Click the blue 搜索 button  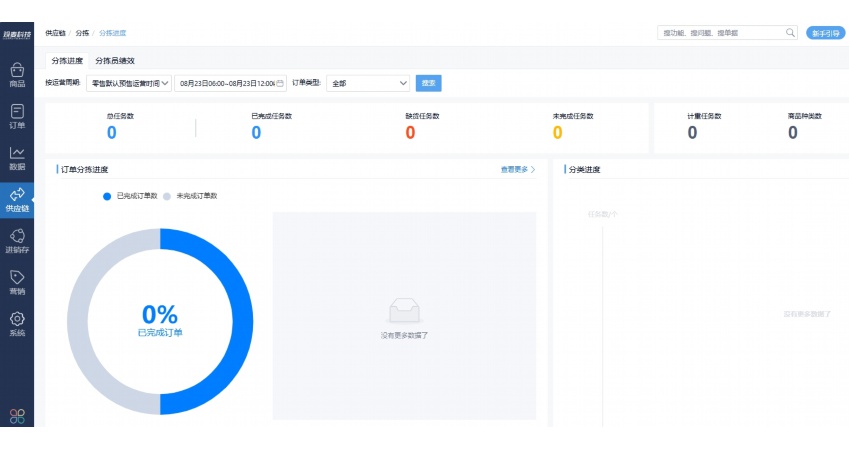coord(428,83)
